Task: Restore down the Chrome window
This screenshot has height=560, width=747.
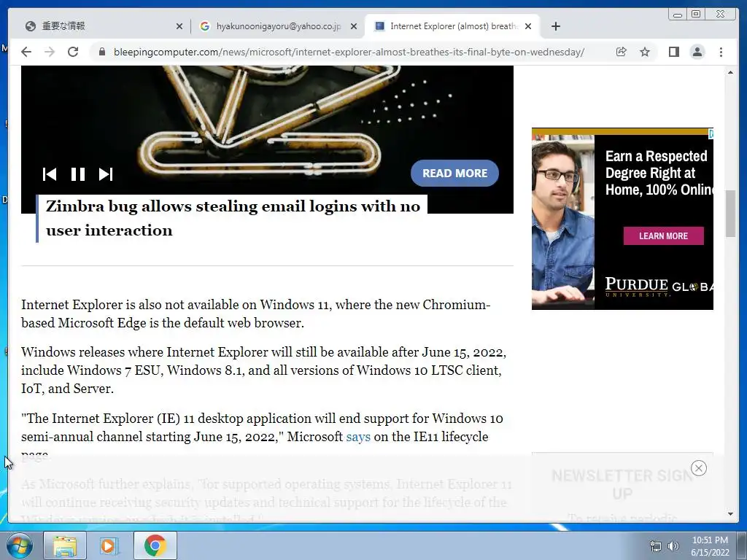Action: pyautogui.click(x=695, y=15)
